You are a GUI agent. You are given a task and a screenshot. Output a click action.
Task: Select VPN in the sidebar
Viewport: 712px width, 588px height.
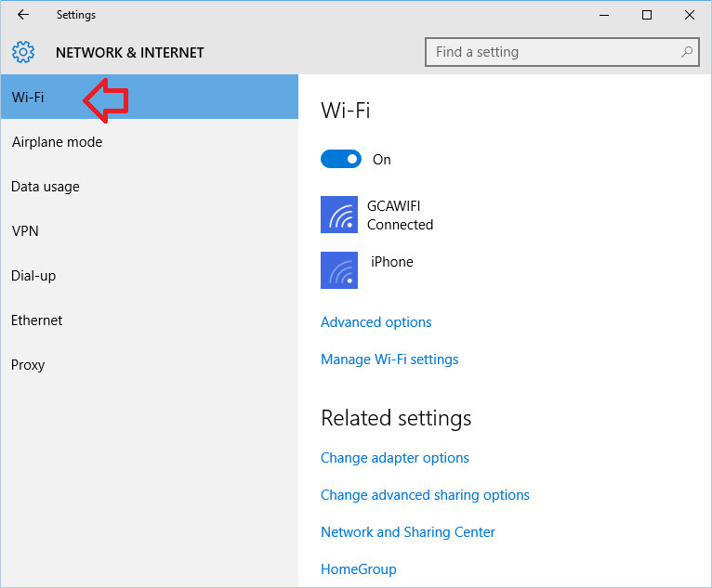150,231
